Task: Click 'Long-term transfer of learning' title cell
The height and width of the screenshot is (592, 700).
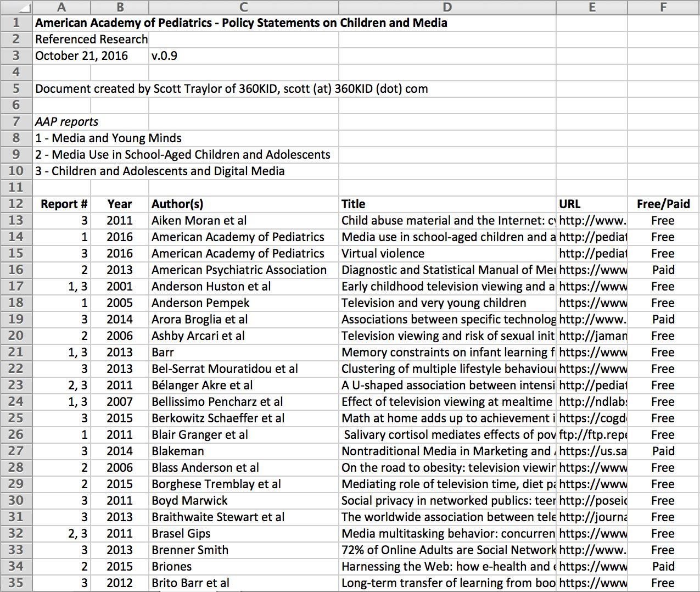Action: (447, 583)
